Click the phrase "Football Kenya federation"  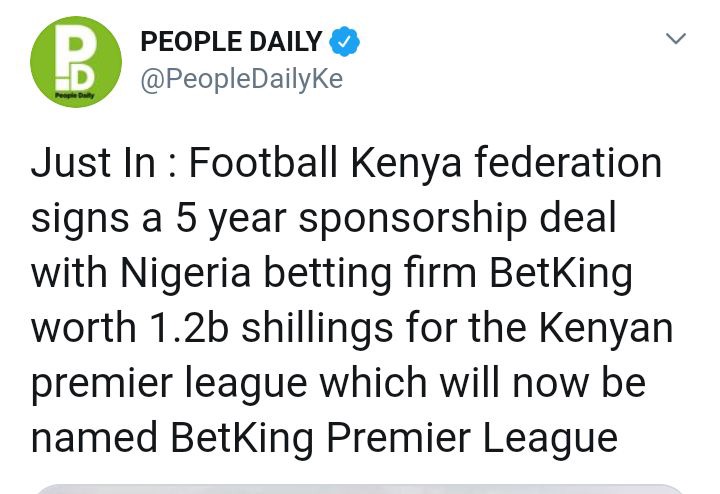(x=425, y=163)
